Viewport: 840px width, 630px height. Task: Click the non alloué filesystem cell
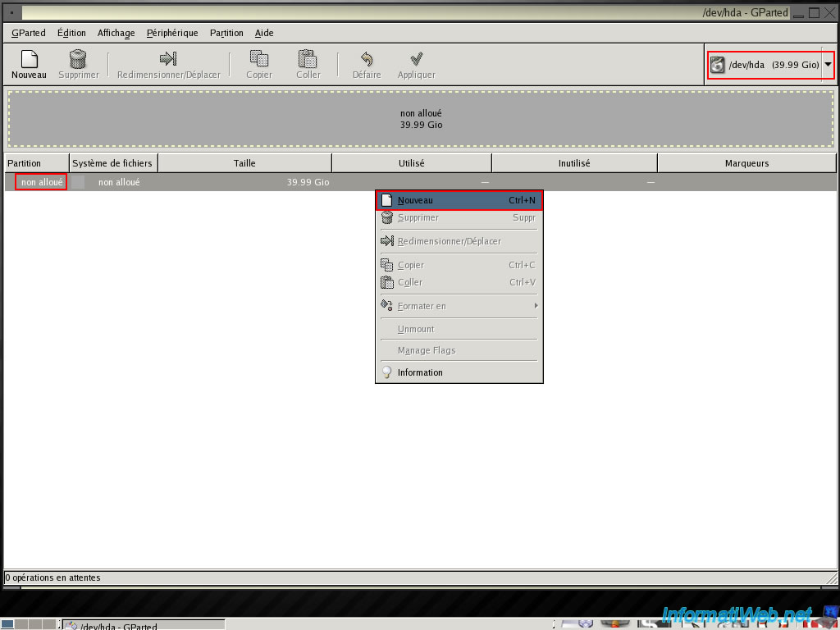[119, 182]
